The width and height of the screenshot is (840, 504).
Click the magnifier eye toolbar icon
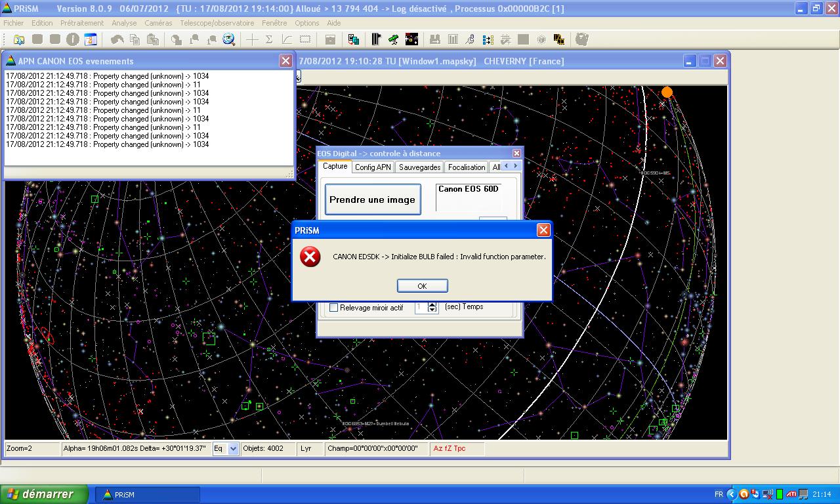point(228,39)
